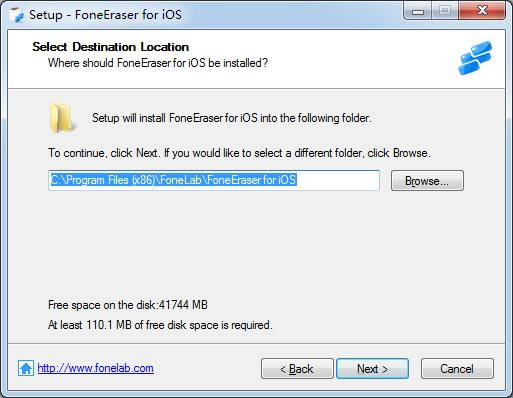
Task: Click the free space on disk label
Action: click(128, 305)
